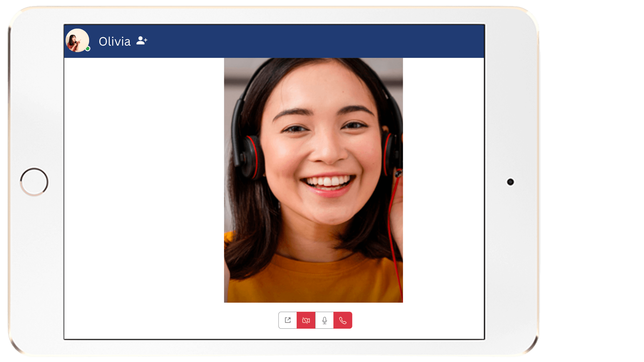
Task: Tap the tablet's front camera lens
Action: coord(510,182)
